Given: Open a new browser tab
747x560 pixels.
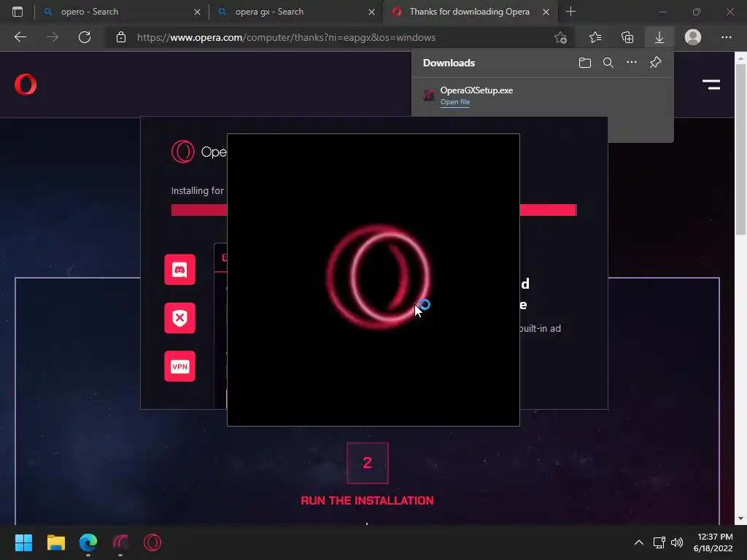Looking at the screenshot, I should tap(570, 12).
